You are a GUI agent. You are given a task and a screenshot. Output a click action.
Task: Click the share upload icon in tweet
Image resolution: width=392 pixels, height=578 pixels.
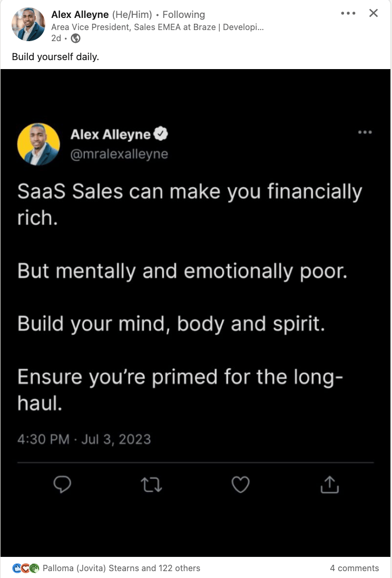[x=329, y=484]
